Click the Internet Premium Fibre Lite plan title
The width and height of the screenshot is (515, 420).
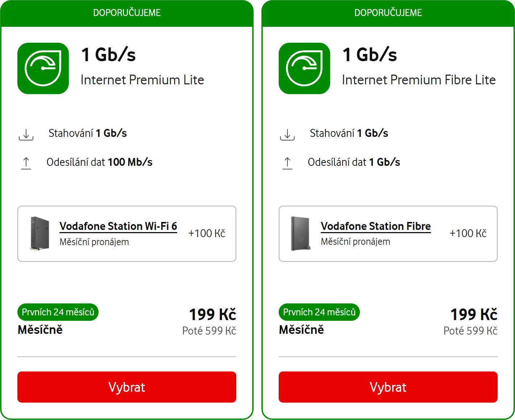pyautogui.click(x=419, y=80)
